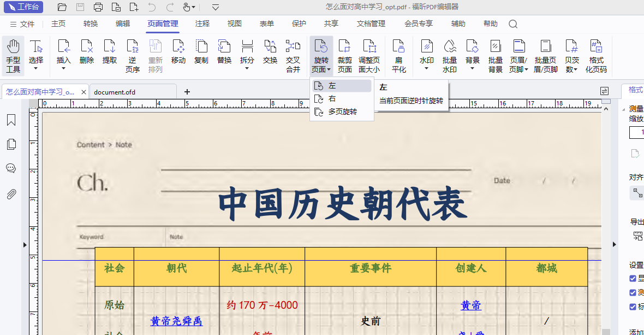644x335 pixels.
Task: Expand the 拆分 dropdown arrow
Action: pyautogui.click(x=247, y=69)
